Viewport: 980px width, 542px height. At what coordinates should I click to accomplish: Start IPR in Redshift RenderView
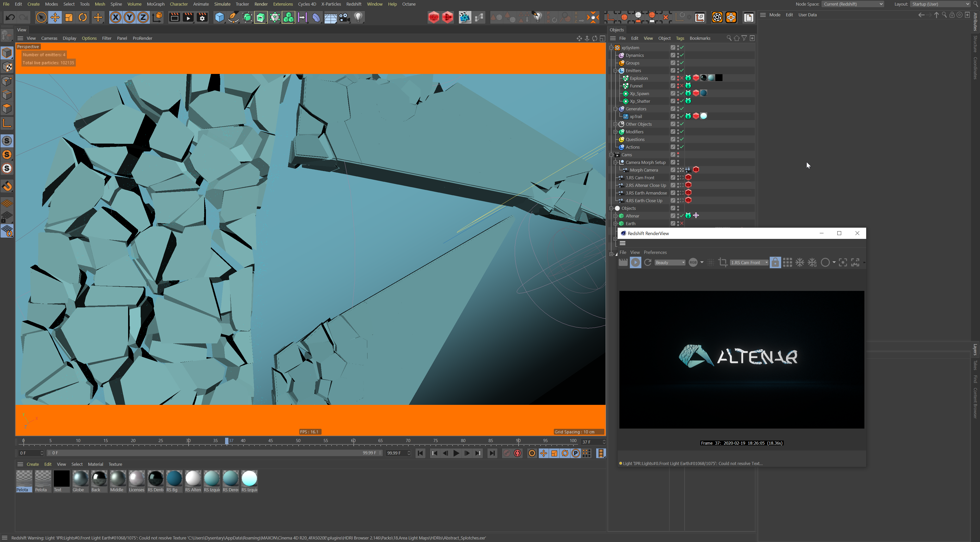click(x=635, y=263)
